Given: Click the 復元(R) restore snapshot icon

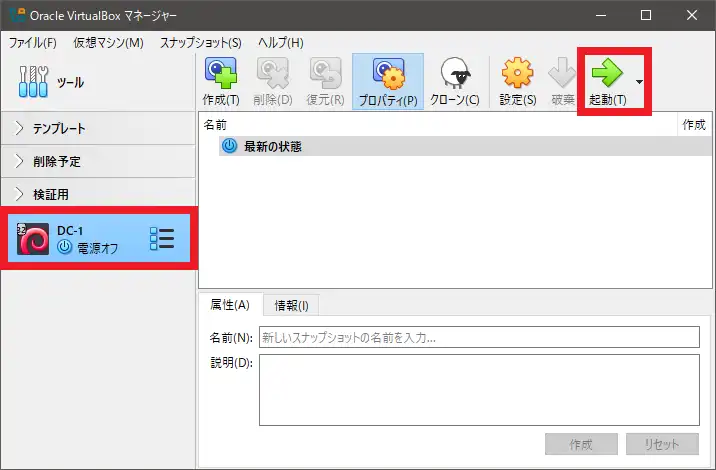Looking at the screenshot, I should 323,74.
